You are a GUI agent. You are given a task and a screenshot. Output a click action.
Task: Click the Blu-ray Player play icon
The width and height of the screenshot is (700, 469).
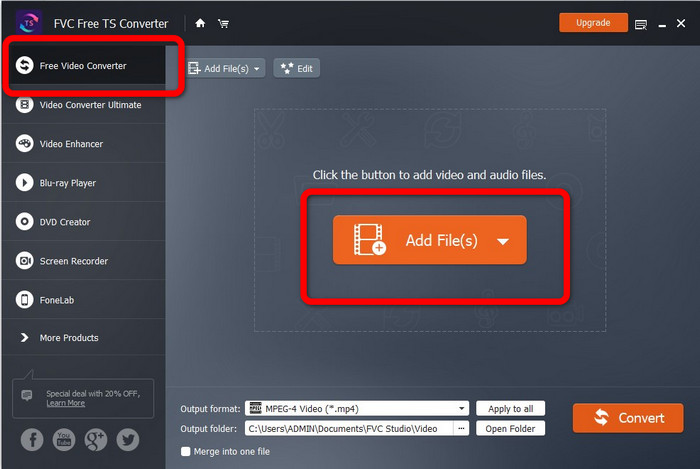point(25,183)
